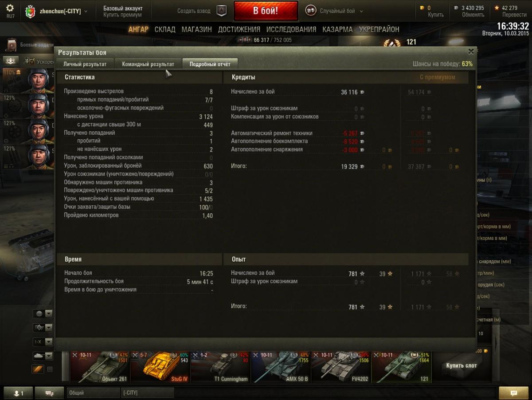Open the Общий chat channel tab
This screenshot has height=400, width=532.
93,393
